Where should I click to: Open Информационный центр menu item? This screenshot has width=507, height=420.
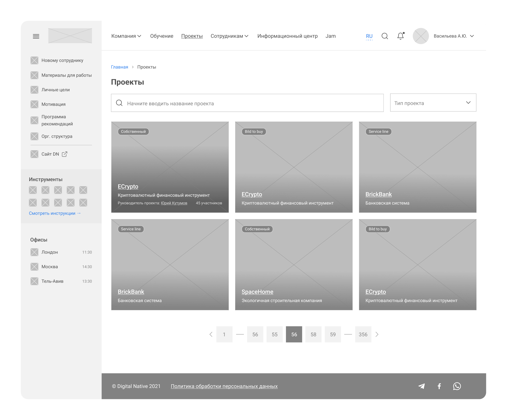coord(287,36)
